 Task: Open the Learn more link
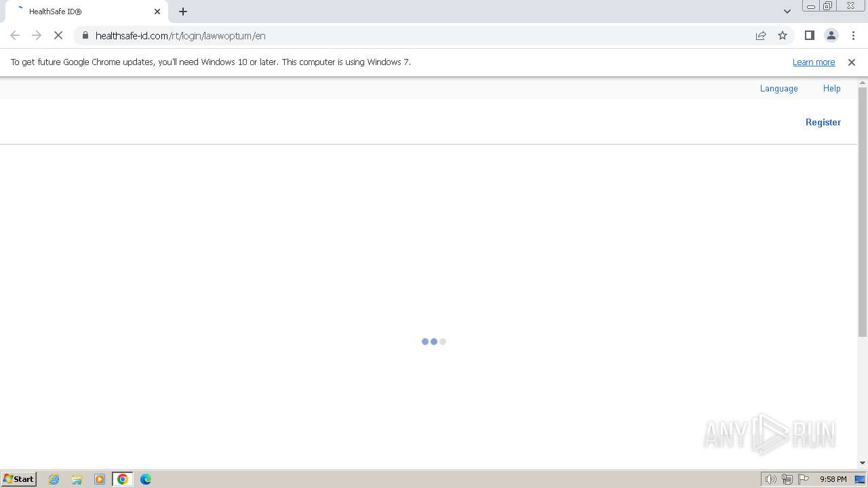[x=814, y=62]
